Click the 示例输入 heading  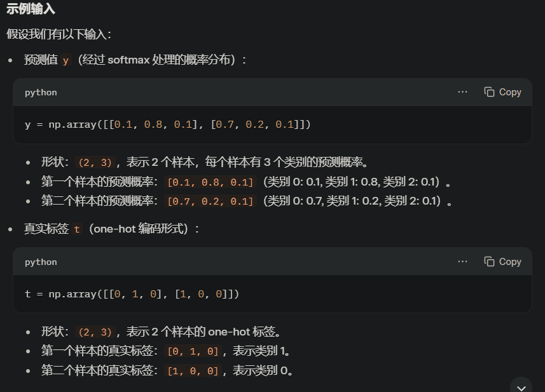(x=31, y=8)
